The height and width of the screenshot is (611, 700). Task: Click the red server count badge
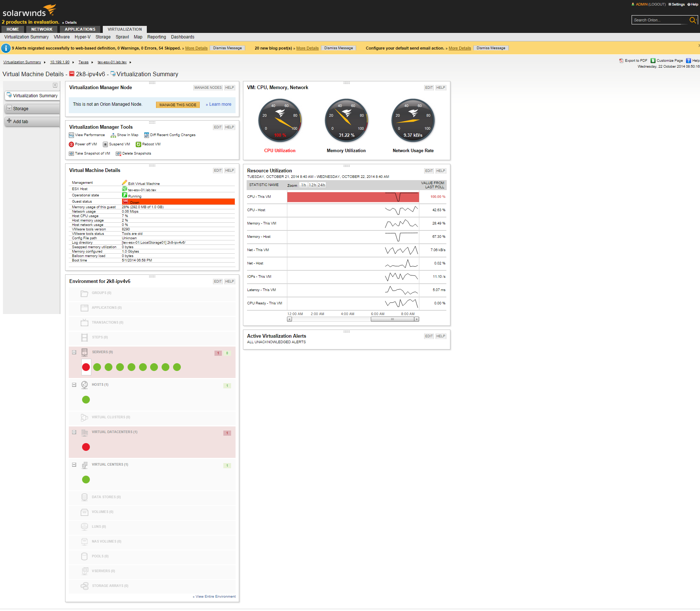(218, 354)
